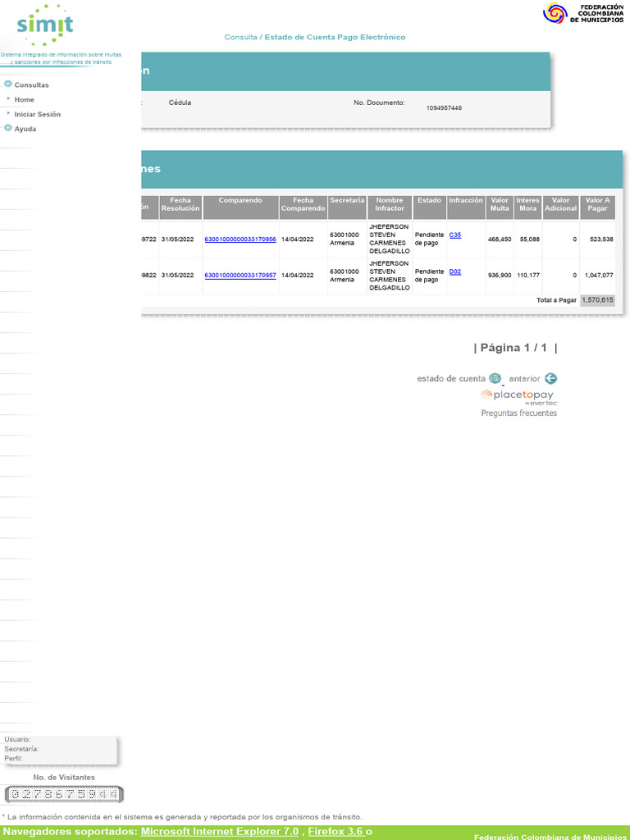Click Valor Multa 468,450
Image resolution: width=630 pixels, height=840 pixels.
click(500, 240)
